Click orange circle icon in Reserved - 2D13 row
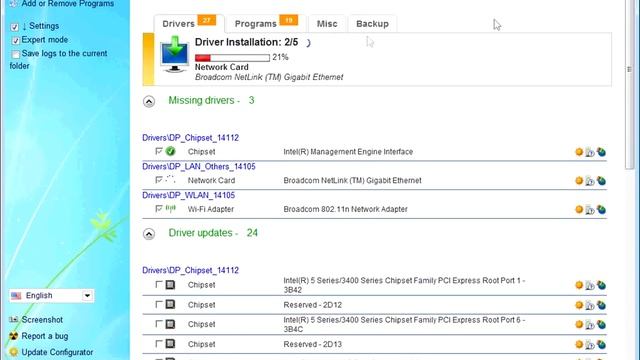Image resolution: width=640 pixels, height=360 pixels. (579, 344)
